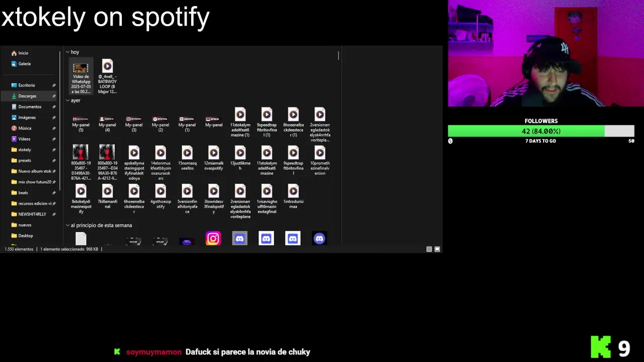The width and height of the screenshot is (644, 362).
Task: Click '1 elemento seleccionado 968 KB' status text
Action: [x=69, y=249]
